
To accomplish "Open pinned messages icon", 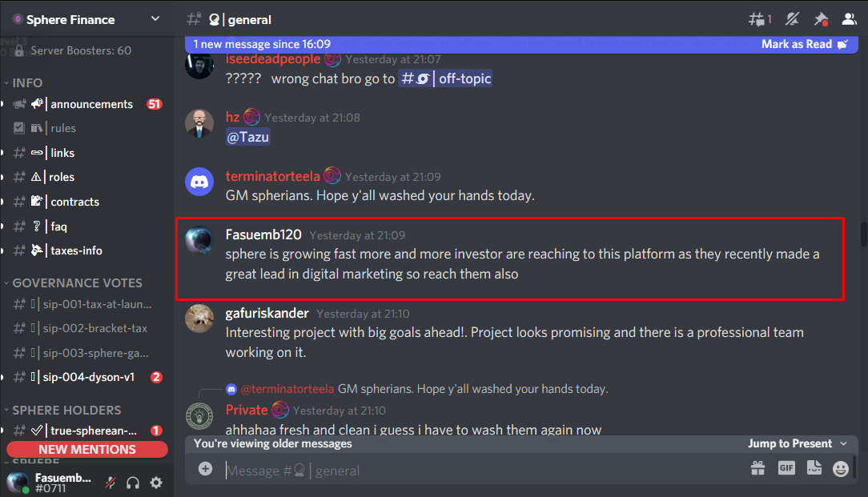I will [x=821, y=19].
